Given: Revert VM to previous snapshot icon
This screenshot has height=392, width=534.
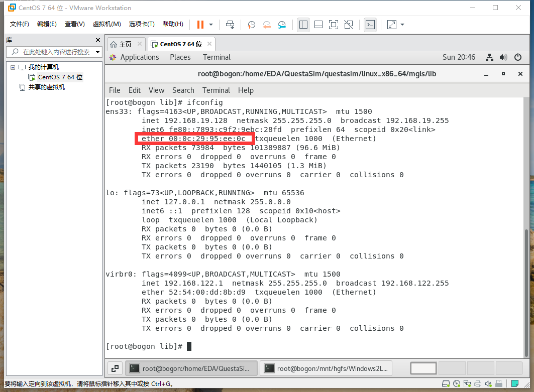Looking at the screenshot, I should click(267, 25).
